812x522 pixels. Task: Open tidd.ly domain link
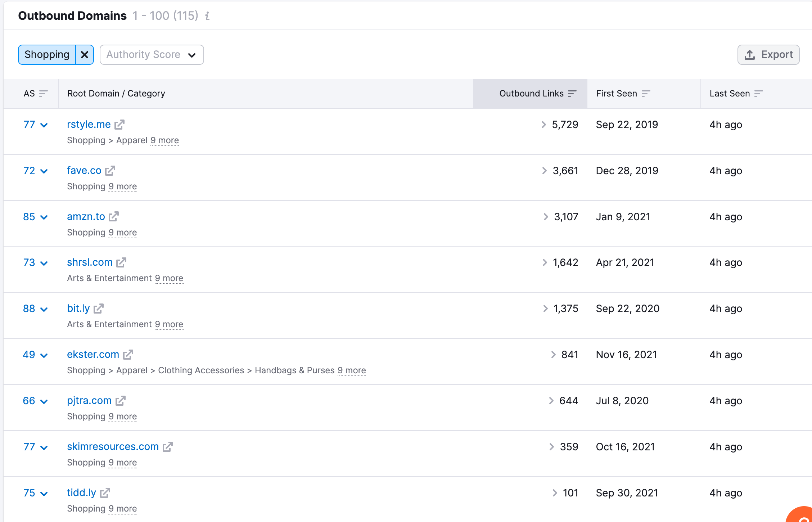pyautogui.click(x=82, y=492)
